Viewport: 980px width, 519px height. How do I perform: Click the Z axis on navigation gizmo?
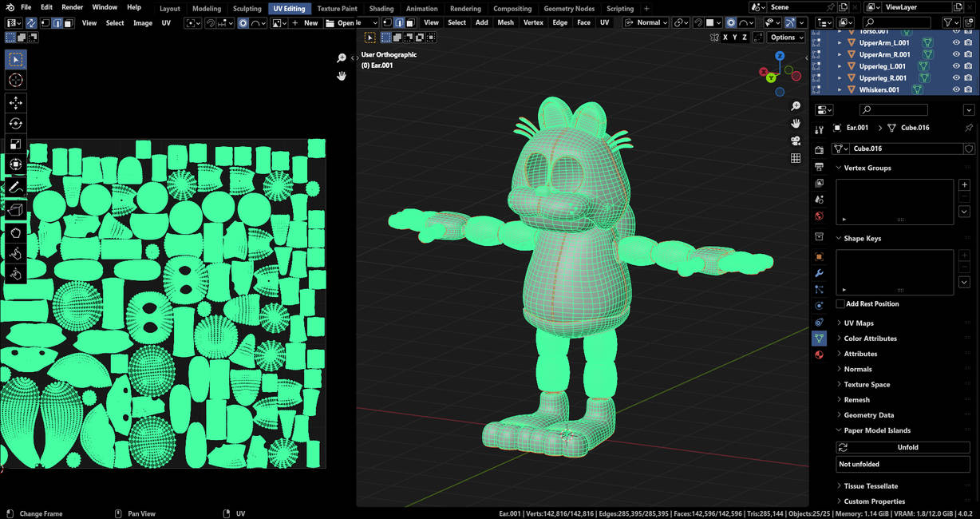[x=780, y=57]
